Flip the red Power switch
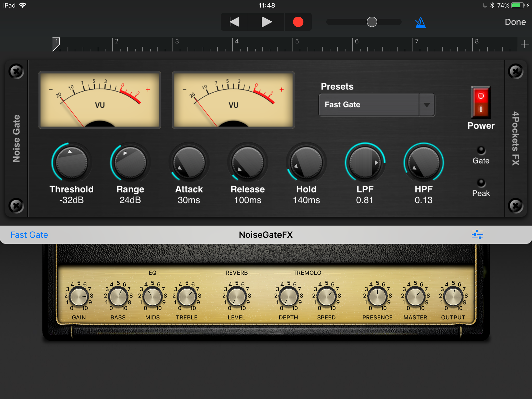Screen dimensions: 532x399 [481, 102]
